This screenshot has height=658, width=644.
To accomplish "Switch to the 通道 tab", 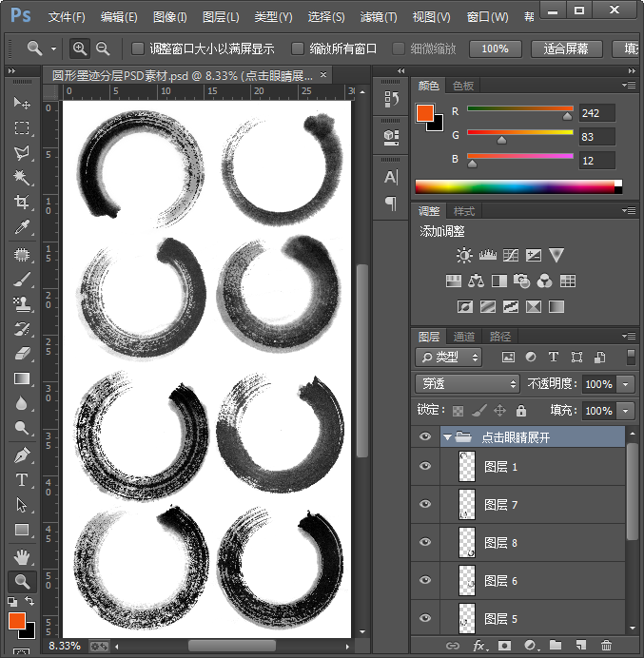I will (464, 337).
